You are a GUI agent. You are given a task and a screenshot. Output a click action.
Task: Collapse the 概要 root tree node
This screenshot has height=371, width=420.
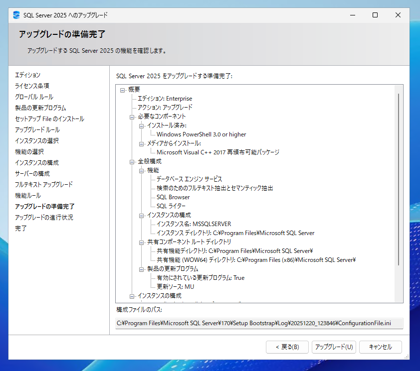(123, 90)
